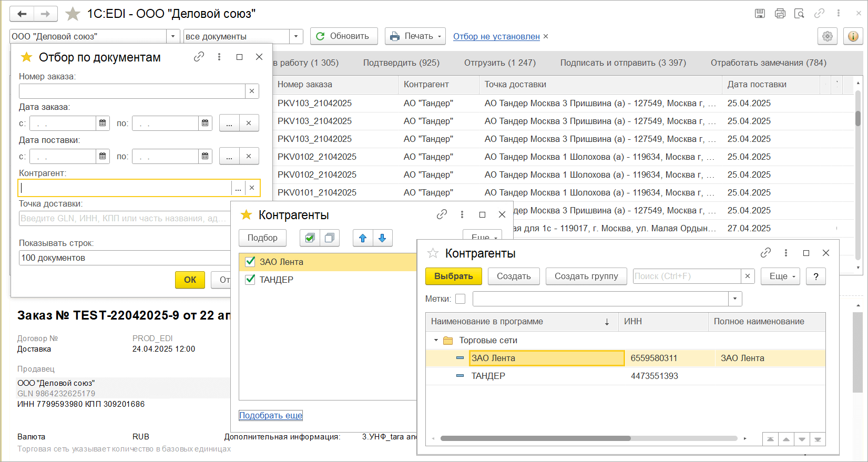Viewport: 868px width, 462px height.
Task: Move item down with blue arrow
Action: tap(382, 238)
